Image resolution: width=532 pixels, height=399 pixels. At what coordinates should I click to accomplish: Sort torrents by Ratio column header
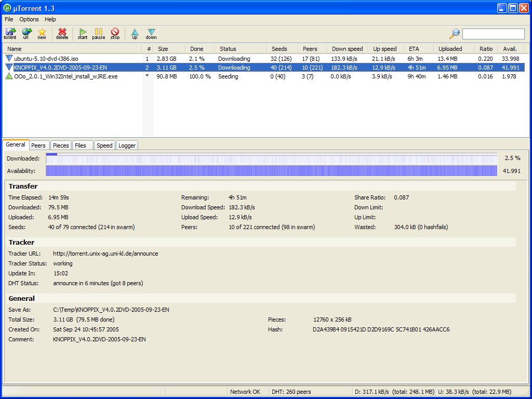486,49
